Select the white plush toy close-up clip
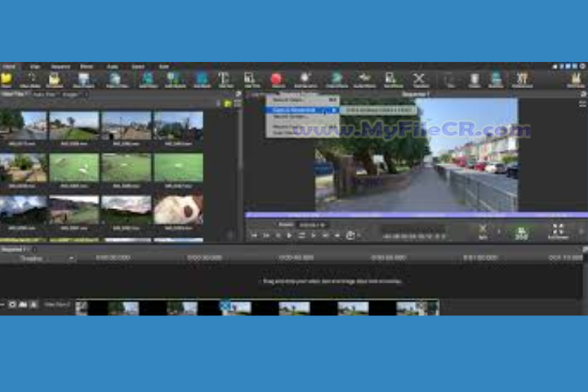The height and width of the screenshot is (392, 588). [x=179, y=209]
